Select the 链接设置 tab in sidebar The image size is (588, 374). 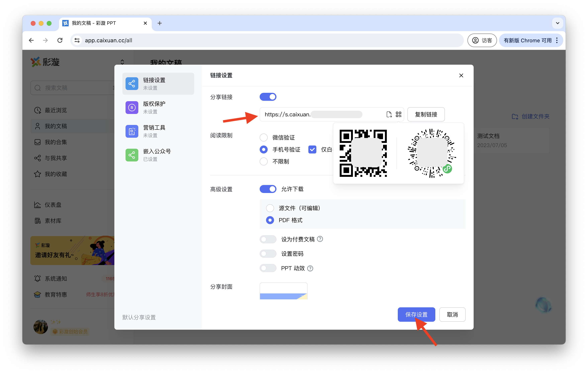pyautogui.click(x=158, y=83)
